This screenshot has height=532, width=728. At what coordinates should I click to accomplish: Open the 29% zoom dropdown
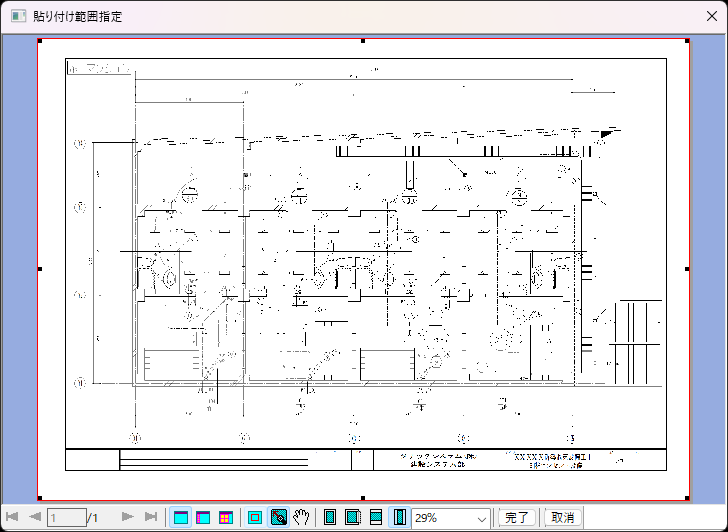click(483, 518)
